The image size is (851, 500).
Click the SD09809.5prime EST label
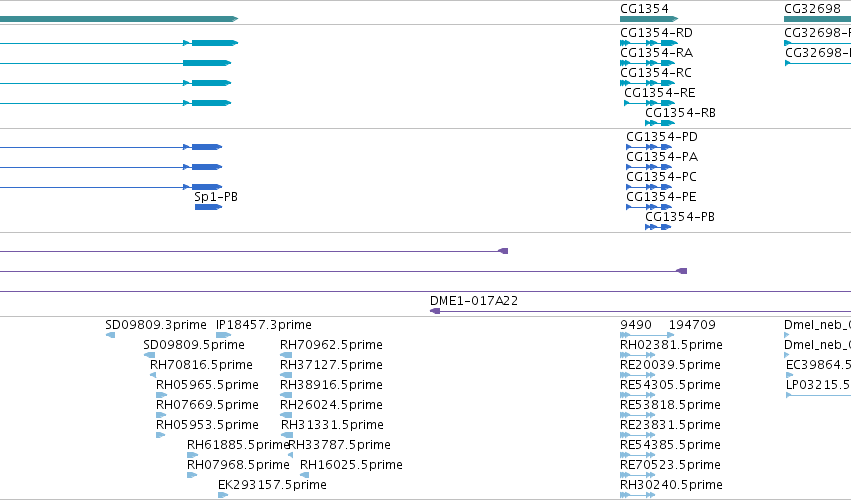[194, 345]
